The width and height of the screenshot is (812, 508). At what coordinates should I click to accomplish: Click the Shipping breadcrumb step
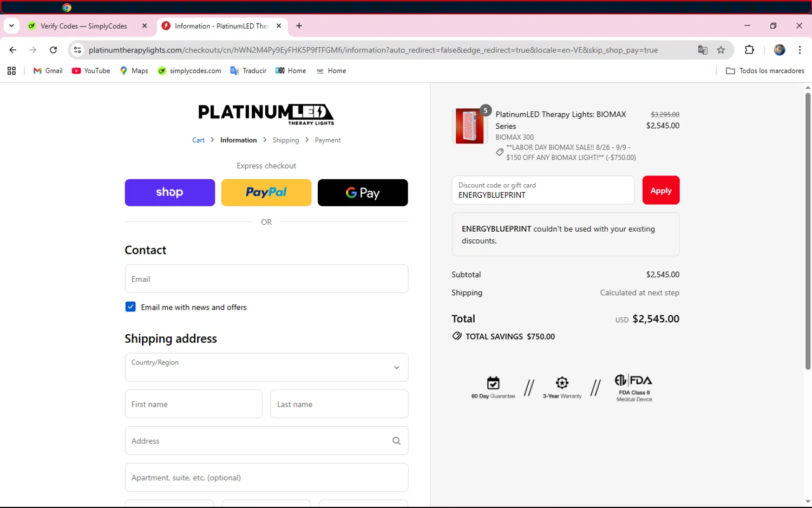[286, 140]
